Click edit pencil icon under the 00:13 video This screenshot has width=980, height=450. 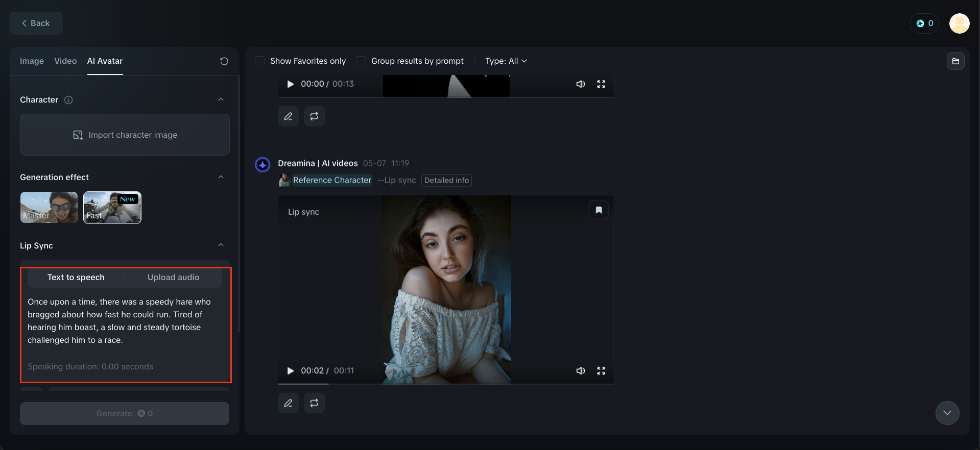pos(288,116)
